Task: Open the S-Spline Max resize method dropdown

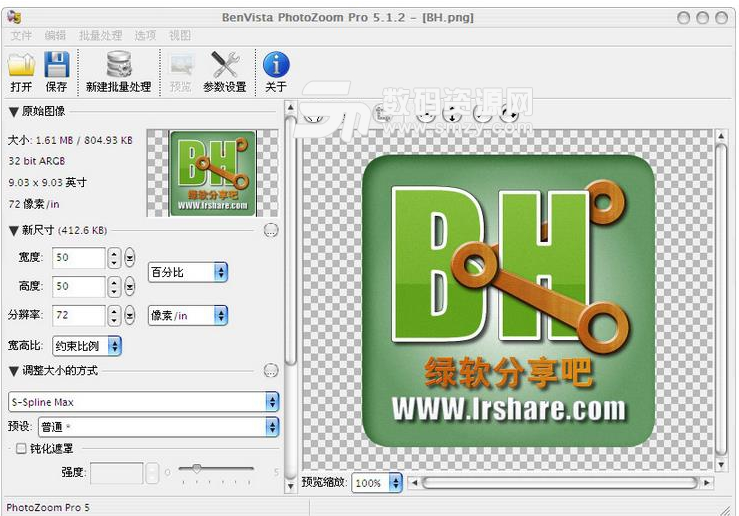Action: (144, 402)
